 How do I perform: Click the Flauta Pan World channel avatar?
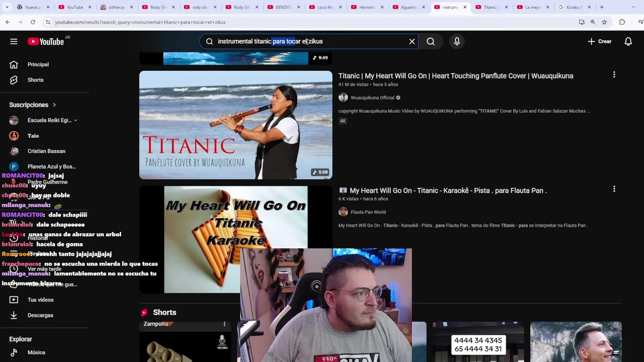[343, 212]
